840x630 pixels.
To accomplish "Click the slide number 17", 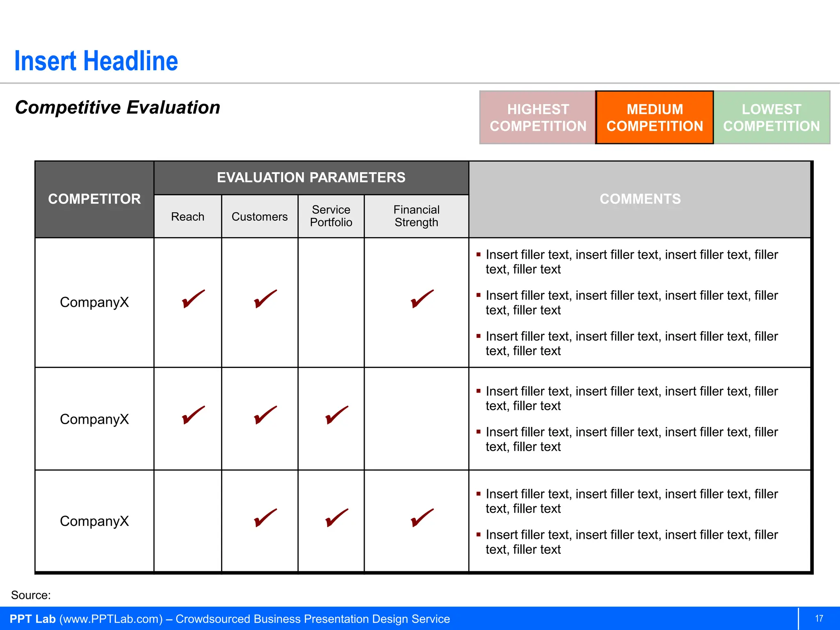I will tap(819, 619).
